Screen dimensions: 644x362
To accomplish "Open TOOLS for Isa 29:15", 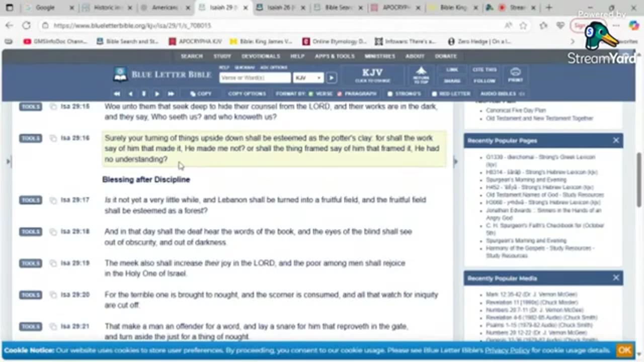I will (30, 107).
